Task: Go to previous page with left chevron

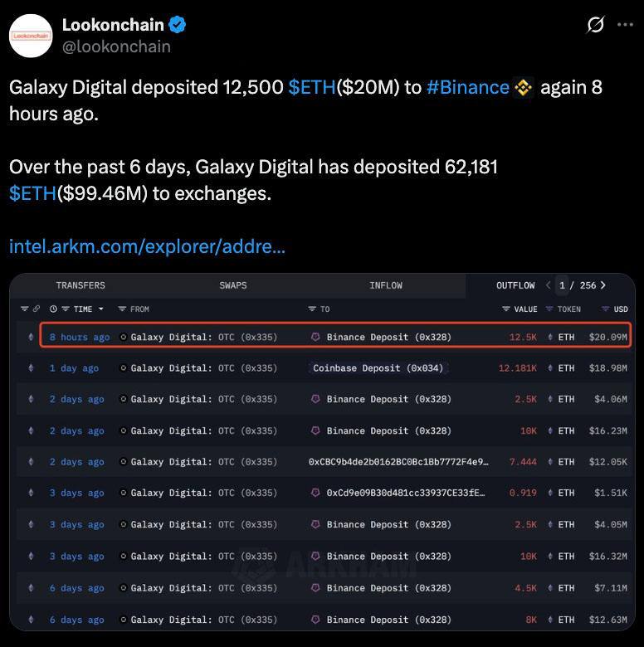Action: coord(548,285)
